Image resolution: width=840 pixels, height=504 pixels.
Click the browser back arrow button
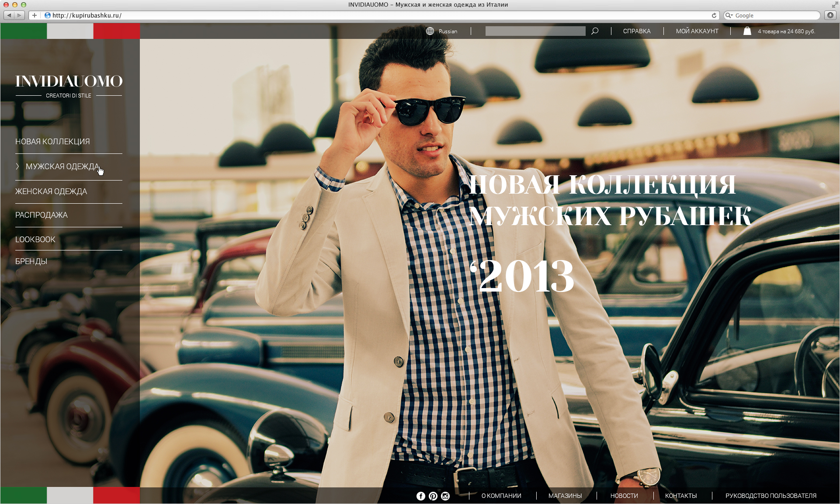(9, 15)
